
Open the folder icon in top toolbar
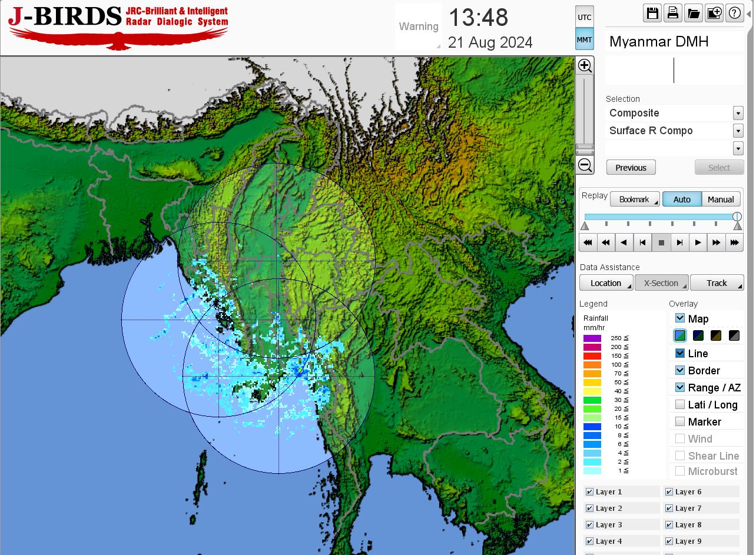pos(694,13)
